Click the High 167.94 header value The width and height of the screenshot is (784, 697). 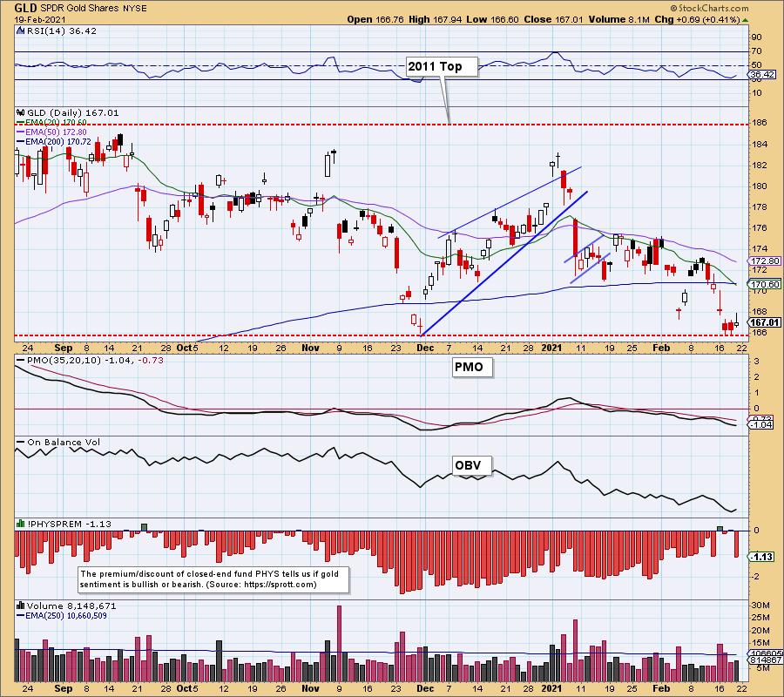[x=434, y=19]
